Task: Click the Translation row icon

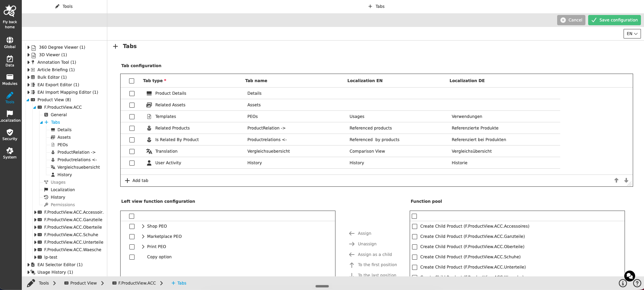Action: coord(149,151)
